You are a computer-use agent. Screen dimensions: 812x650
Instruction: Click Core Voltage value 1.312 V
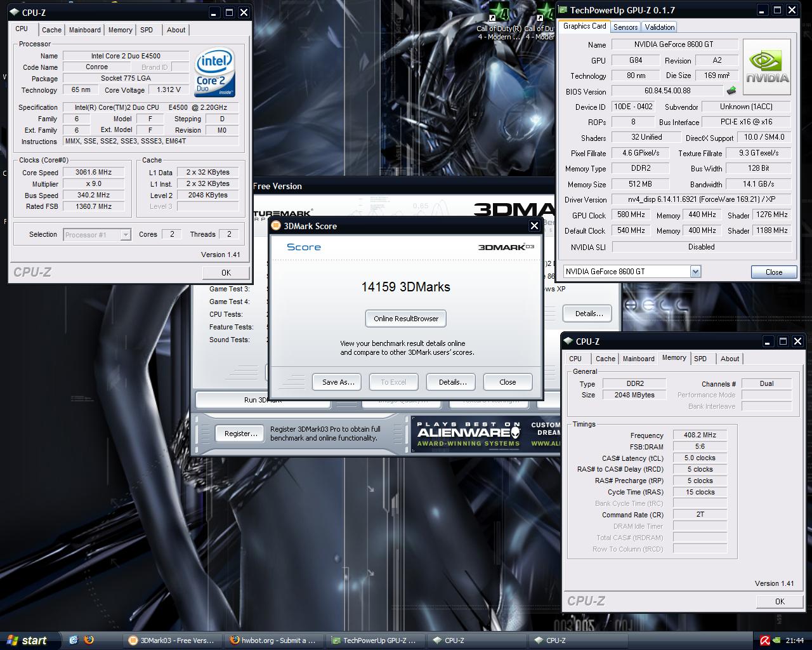[169, 90]
